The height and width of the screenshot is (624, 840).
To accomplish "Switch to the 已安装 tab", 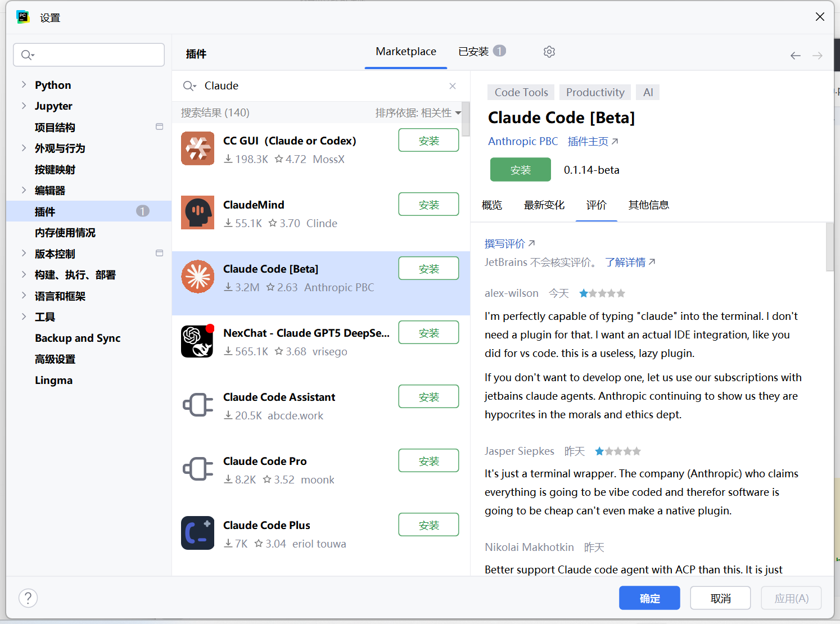I will 482,52.
